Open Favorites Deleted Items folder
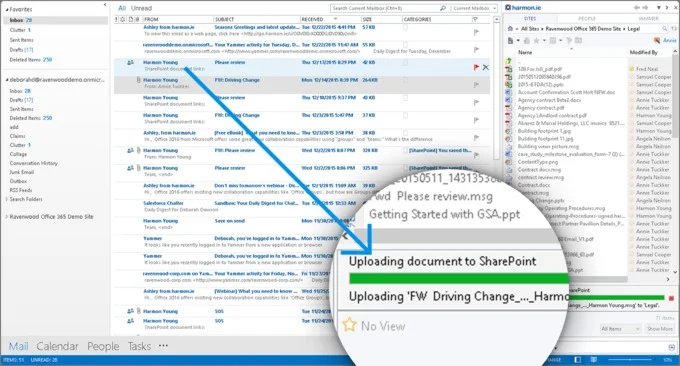This screenshot has height=366, width=680. (31, 59)
